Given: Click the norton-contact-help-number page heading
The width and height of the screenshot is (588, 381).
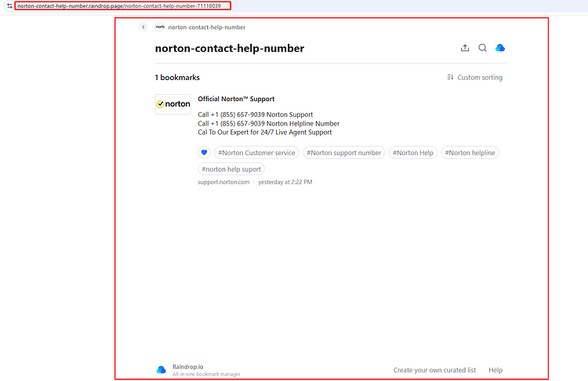Looking at the screenshot, I should [230, 49].
